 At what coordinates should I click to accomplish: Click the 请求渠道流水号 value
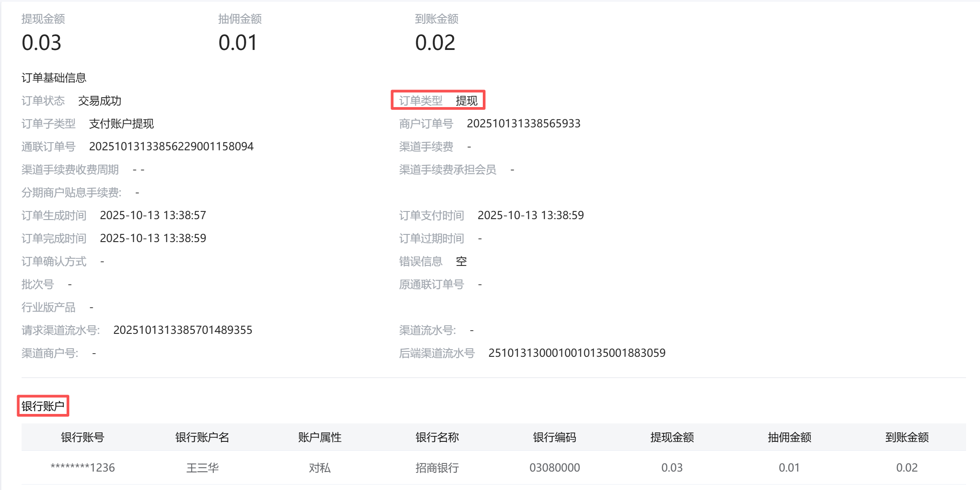coord(182,330)
